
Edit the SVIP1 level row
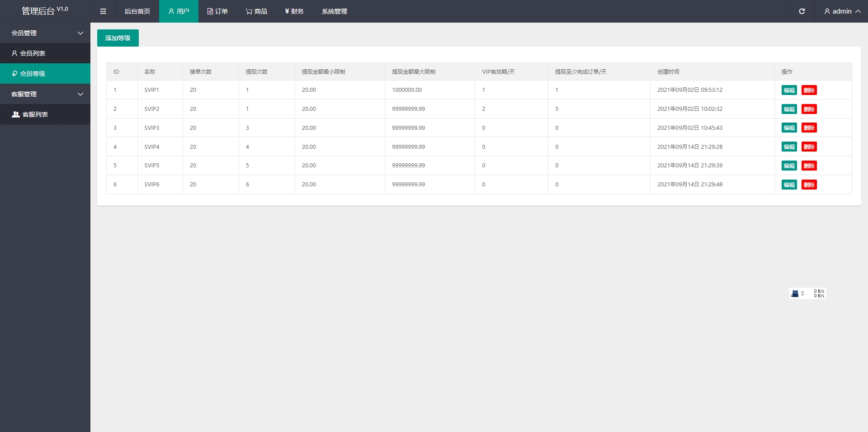[x=789, y=90]
